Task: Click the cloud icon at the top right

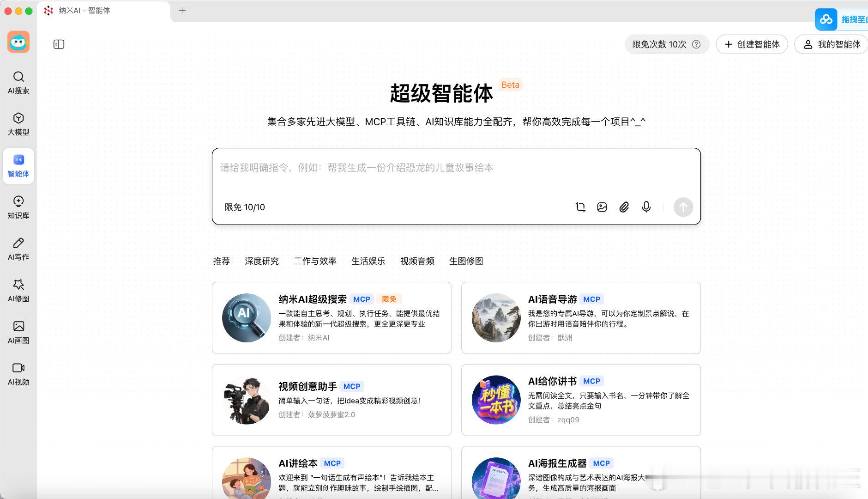Action: click(x=826, y=19)
